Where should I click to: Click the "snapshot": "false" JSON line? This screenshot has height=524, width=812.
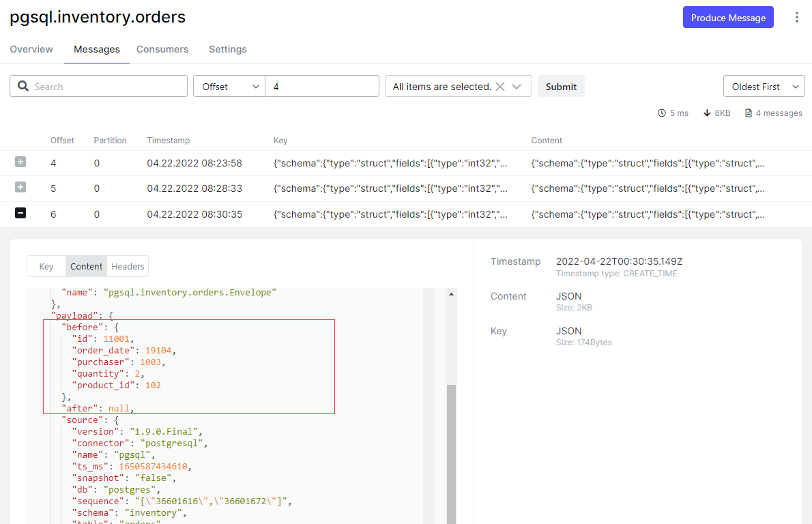coord(124,478)
